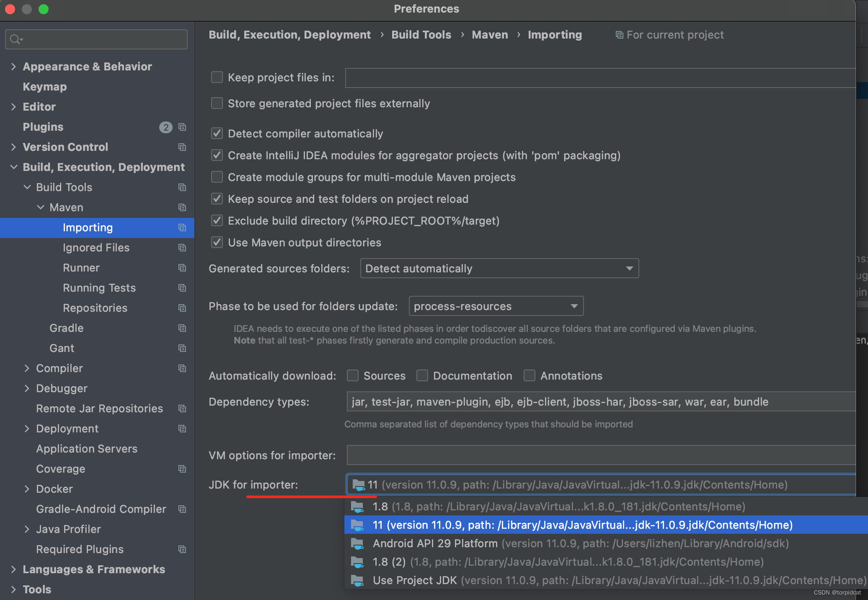Image resolution: width=868 pixels, height=600 pixels.
Task: Enable Keep project files in checkbox
Action: (x=217, y=78)
